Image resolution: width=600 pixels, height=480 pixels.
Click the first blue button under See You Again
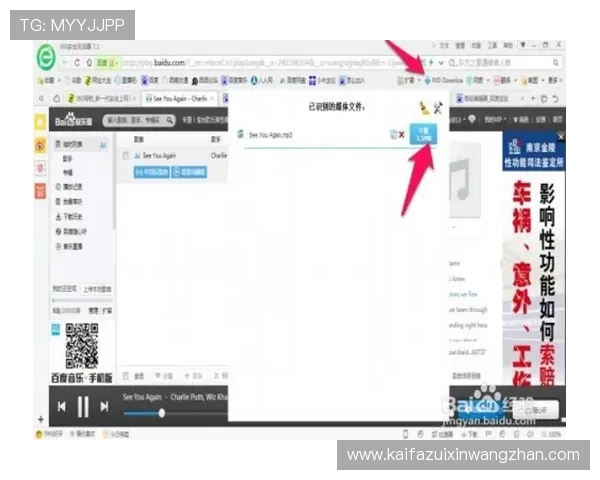[152, 172]
